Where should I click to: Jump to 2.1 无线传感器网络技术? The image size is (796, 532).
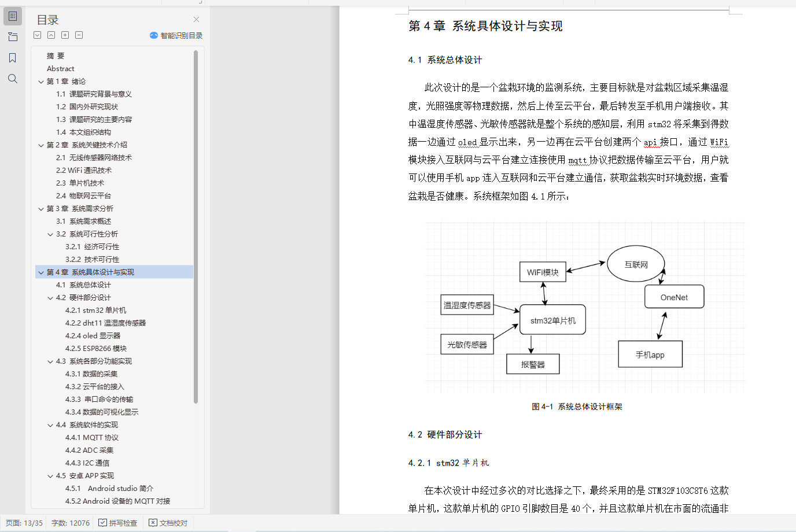click(x=94, y=158)
